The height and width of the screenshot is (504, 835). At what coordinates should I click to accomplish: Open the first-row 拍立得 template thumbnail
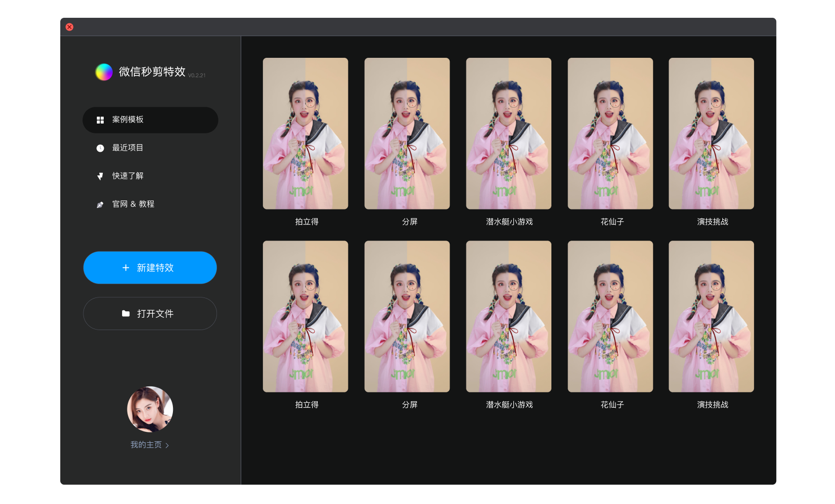pos(305,133)
